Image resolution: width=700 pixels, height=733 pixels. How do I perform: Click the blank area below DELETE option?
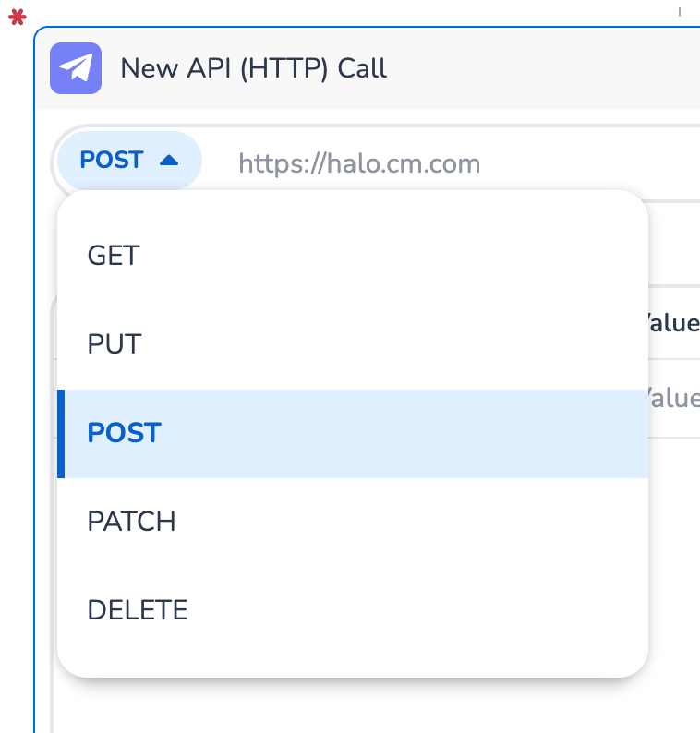(351, 657)
